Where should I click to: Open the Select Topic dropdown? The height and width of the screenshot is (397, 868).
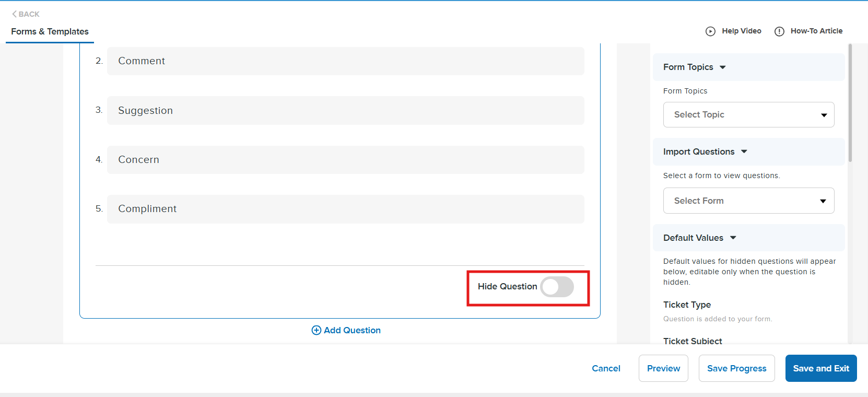click(748, 115)
